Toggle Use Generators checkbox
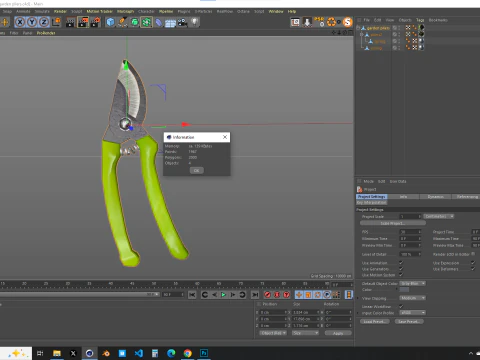The height and width of the screenshot is (360, 480). [x=401, y=269]
